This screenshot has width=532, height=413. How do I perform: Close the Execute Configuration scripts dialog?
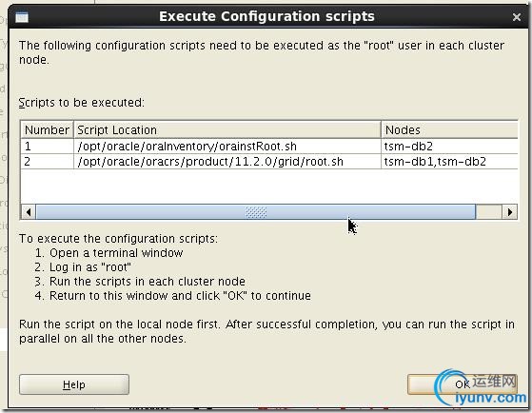[x=517, y=17]
